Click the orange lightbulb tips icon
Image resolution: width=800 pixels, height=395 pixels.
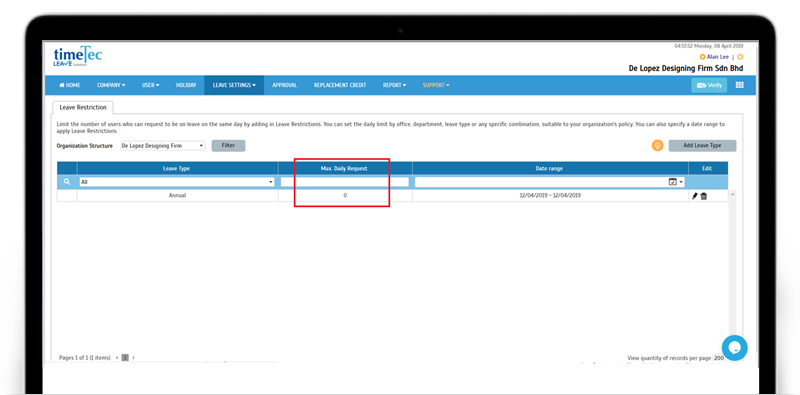click(x=657, y=145)
